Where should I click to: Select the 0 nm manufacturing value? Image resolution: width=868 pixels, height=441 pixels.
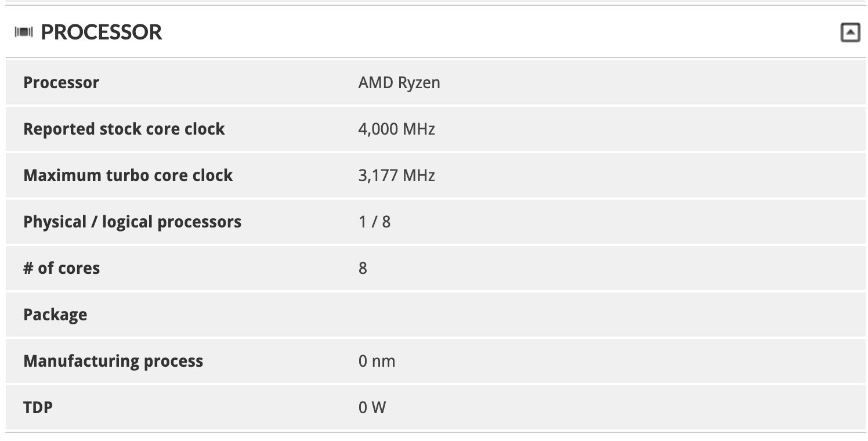click(377, 361)
